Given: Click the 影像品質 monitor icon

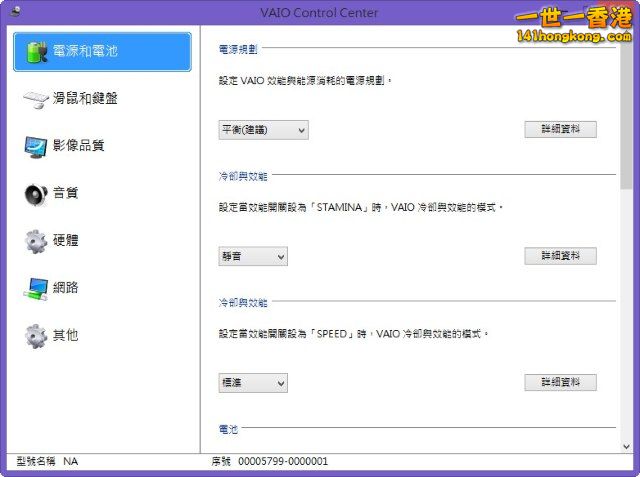Looking at the screenshot, I should [x=36, y=146].
